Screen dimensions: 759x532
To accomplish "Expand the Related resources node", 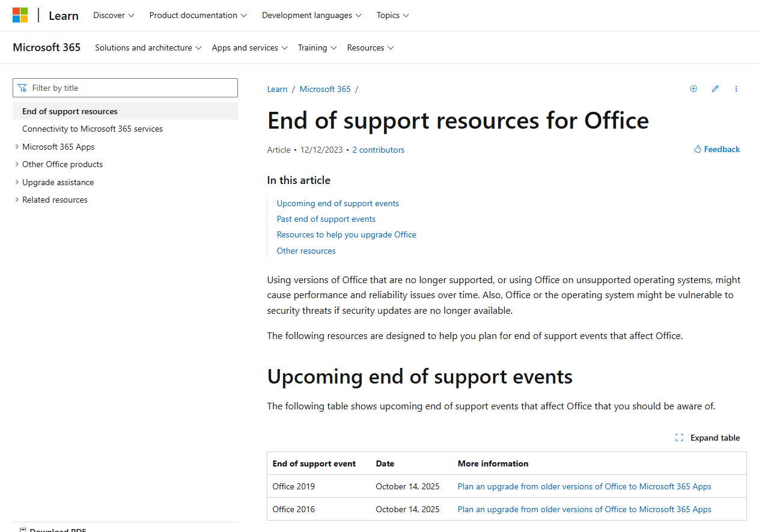I will (17, 200).
